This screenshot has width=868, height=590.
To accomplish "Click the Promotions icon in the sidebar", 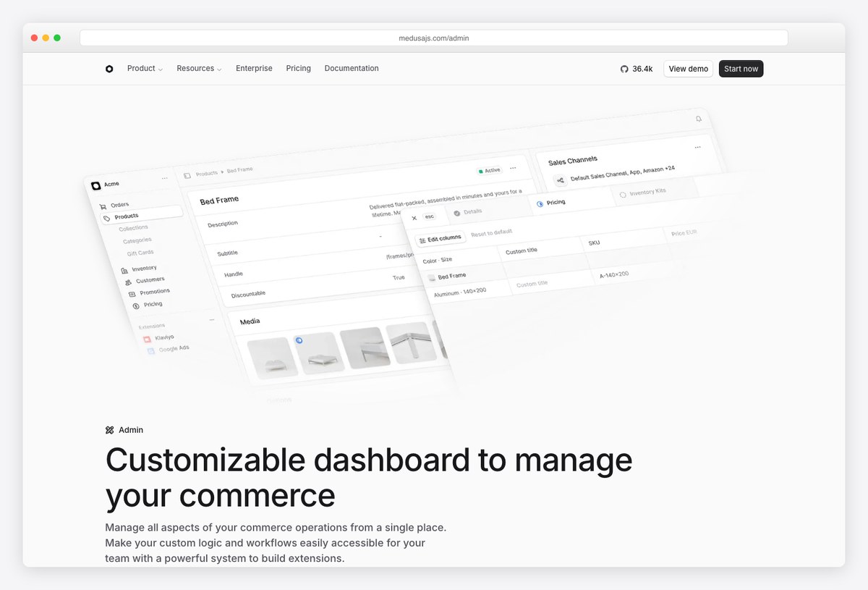I will 132,294.
